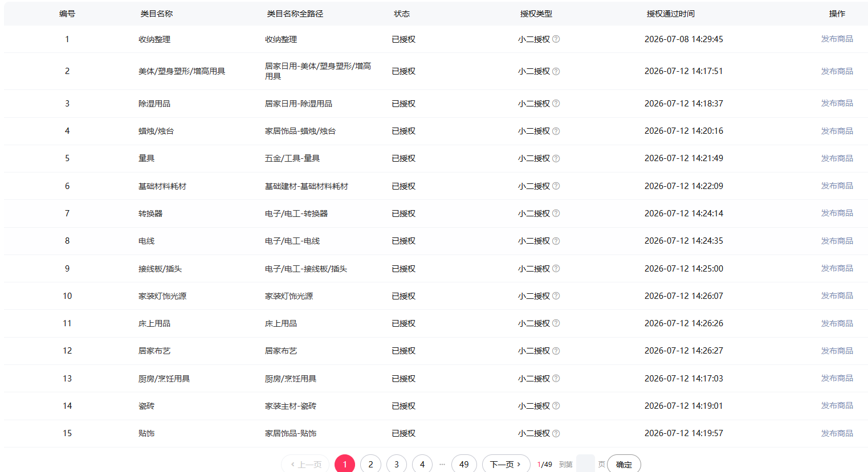Publish product for 电线 category

click(x=837, y=241)
